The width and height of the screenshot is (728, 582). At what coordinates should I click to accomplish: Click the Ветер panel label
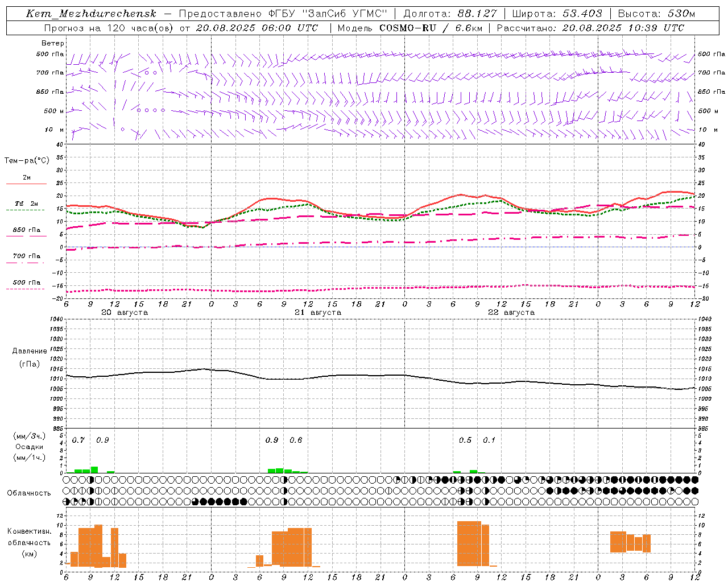click(x=53, y=43)
